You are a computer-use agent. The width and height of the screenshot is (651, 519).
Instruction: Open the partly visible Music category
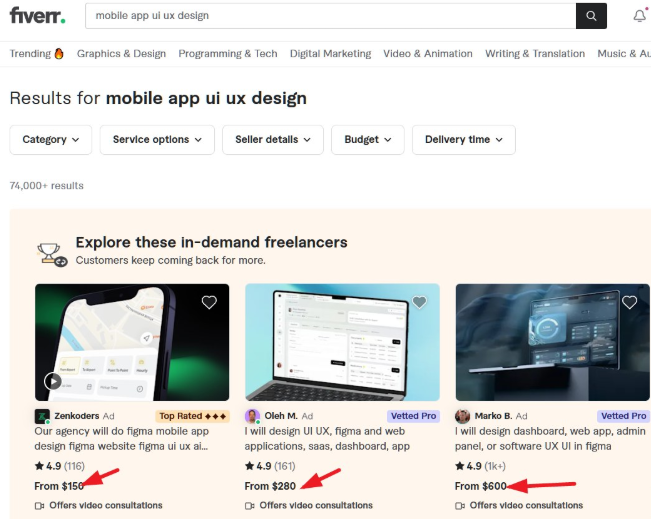[x=624, y=54]
